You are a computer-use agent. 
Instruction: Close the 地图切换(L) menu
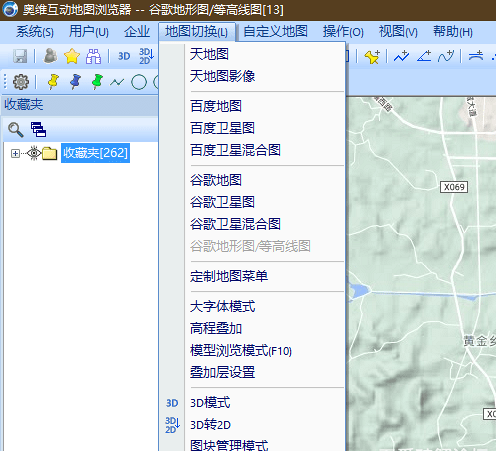197,32
